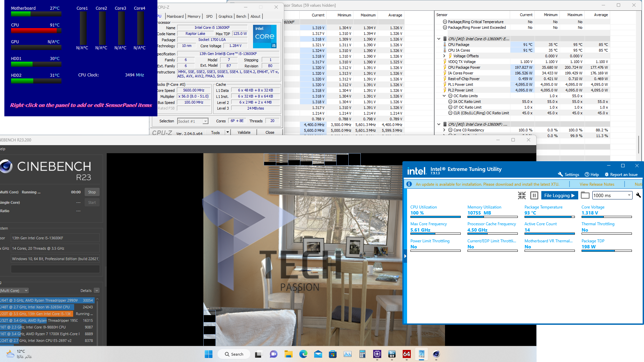Open XTU Settings
This screenshot has height=362, width=644.
[x=568, y=175]
